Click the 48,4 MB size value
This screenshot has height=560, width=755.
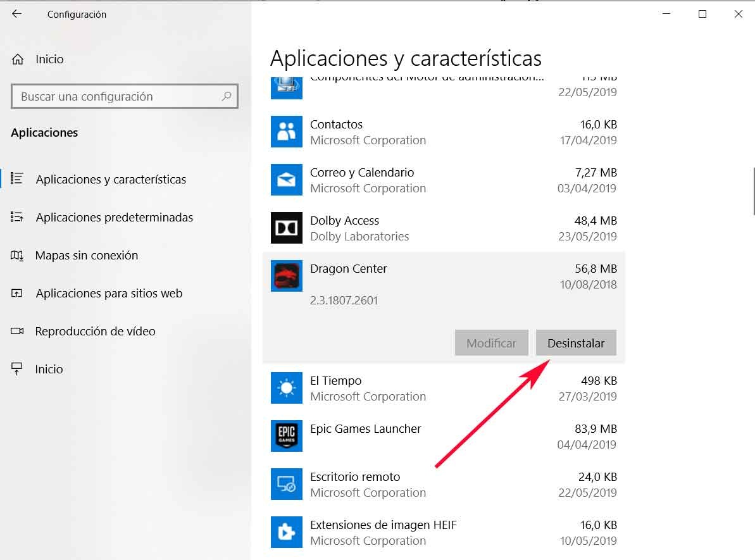pos(596,221)
